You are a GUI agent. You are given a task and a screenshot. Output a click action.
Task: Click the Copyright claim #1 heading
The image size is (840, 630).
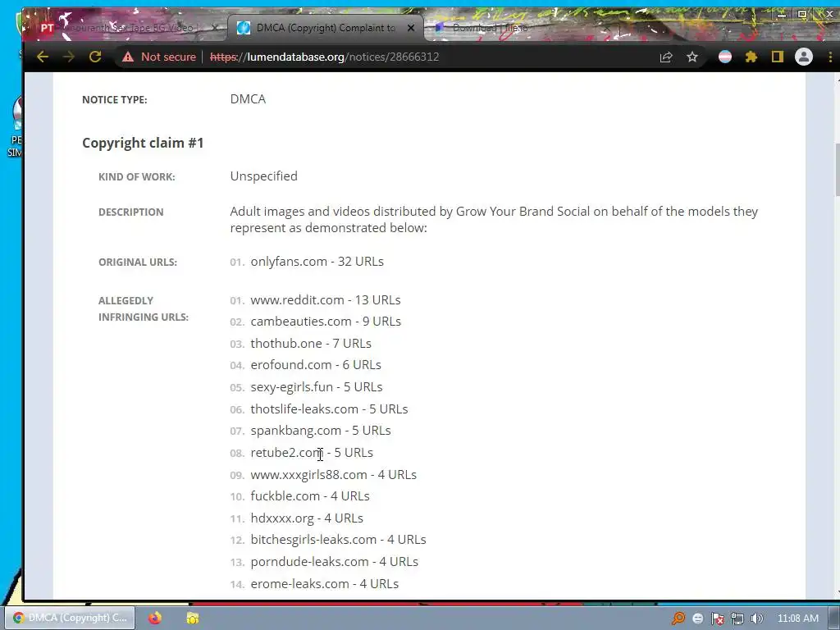143,143
